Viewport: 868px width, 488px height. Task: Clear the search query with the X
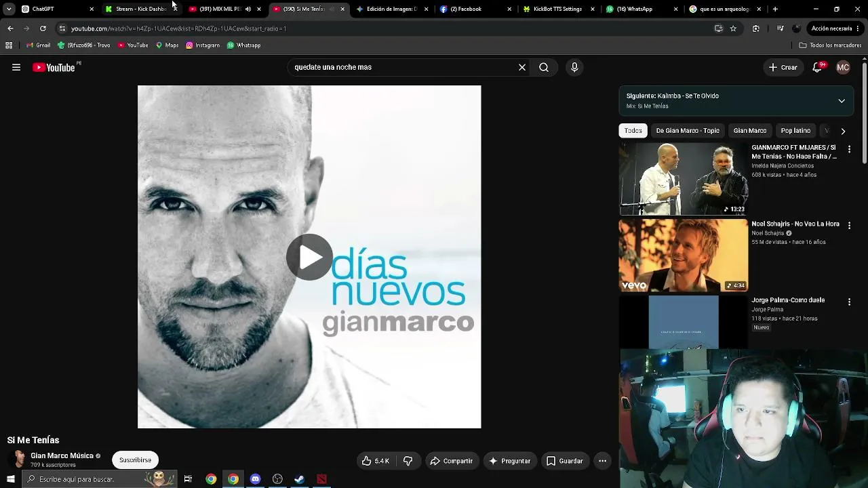(x=522, y=67)
